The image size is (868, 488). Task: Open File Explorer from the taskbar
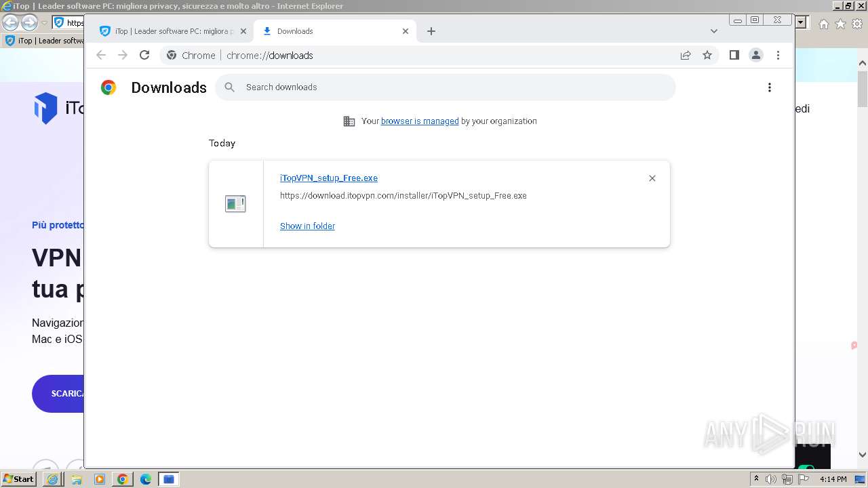click(76, 479)
